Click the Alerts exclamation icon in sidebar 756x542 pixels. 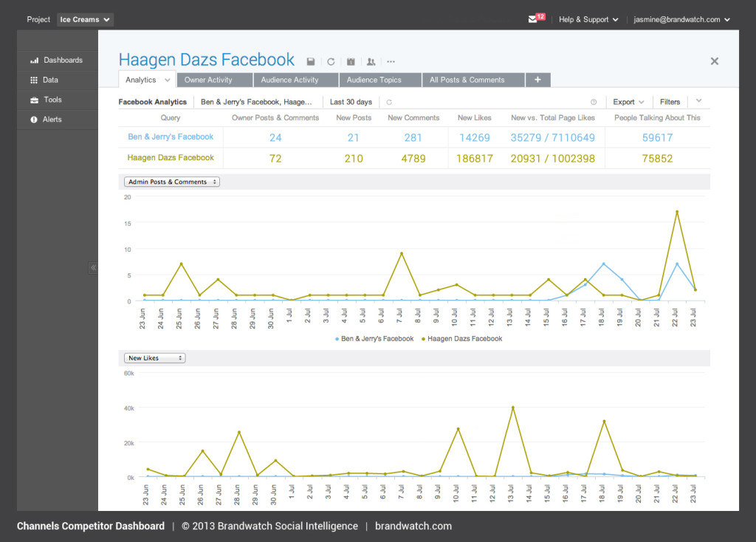pos(34,120)
